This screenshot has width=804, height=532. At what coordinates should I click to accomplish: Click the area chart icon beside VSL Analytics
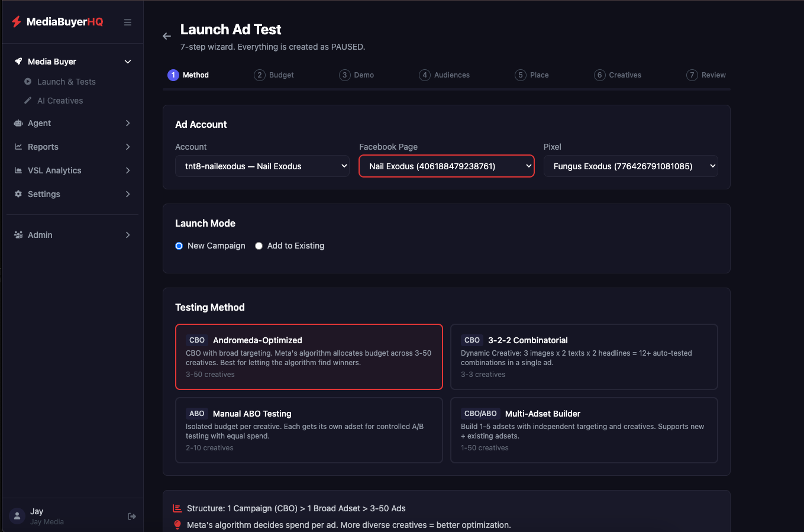click(x=18, y=170)
